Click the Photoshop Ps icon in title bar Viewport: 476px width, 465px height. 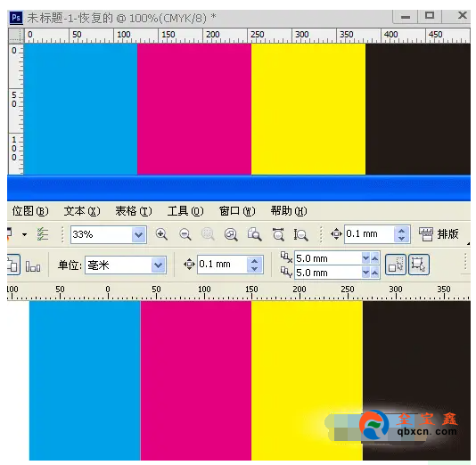[15, 18]
